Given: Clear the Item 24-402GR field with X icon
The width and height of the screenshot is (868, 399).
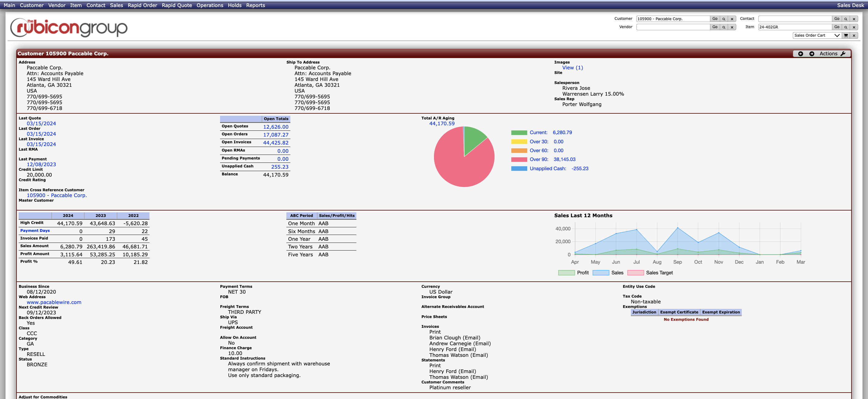Looking at the screenshot, I should [854, 27].
